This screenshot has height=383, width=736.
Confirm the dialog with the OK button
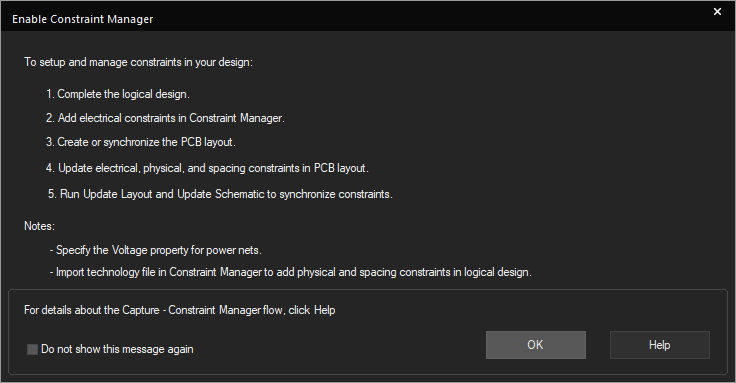point(536,345)
